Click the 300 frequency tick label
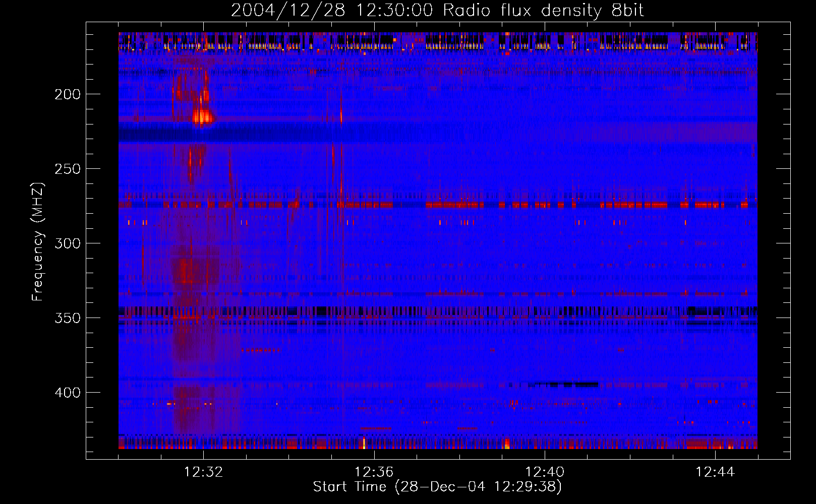 coord(68,243)
